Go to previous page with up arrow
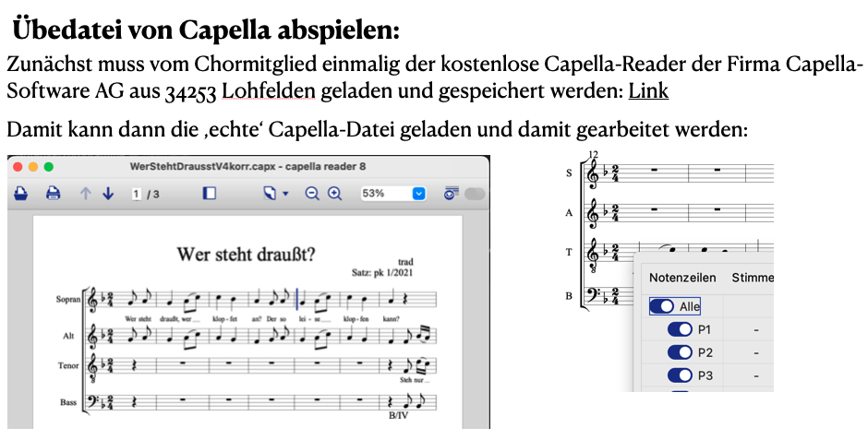868x440 pixels. (x=86, y=194)
